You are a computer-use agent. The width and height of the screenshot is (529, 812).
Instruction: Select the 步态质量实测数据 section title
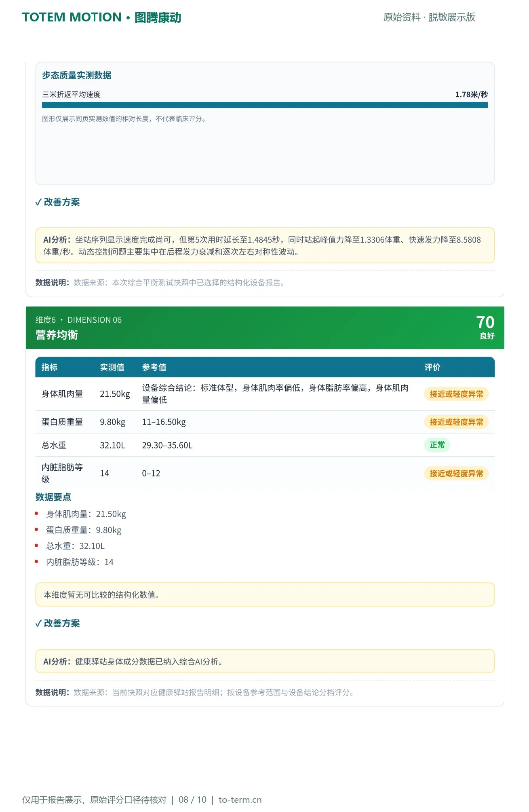pyautogui.click(x=77, y=75)
